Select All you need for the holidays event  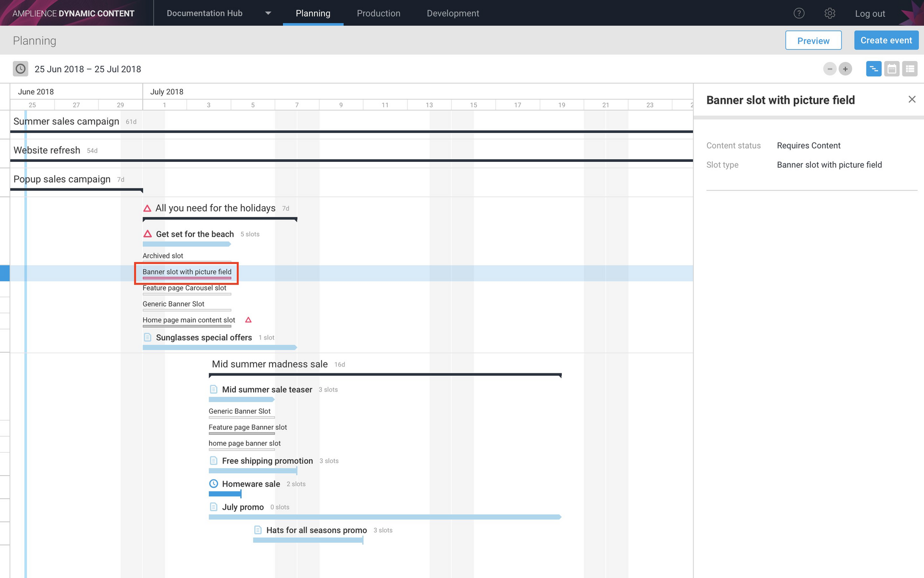[x=215, y=208]
